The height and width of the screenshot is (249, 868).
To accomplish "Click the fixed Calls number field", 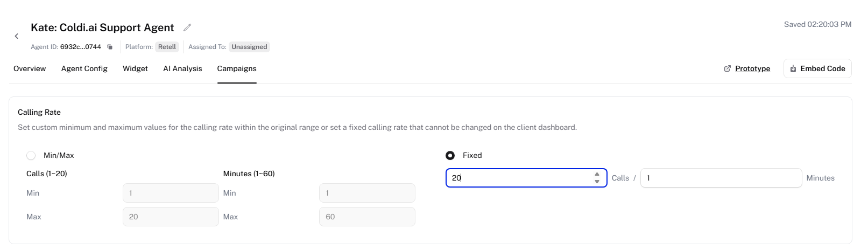I will tap(526, 178).
